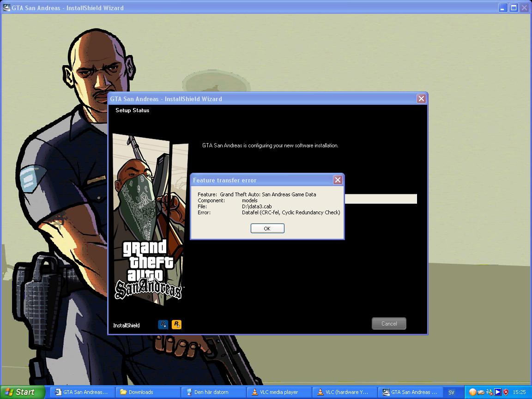Close the Feature transfer error dialog
The height and width of the screenshot is (399, 532).
(x=338, y=180)
